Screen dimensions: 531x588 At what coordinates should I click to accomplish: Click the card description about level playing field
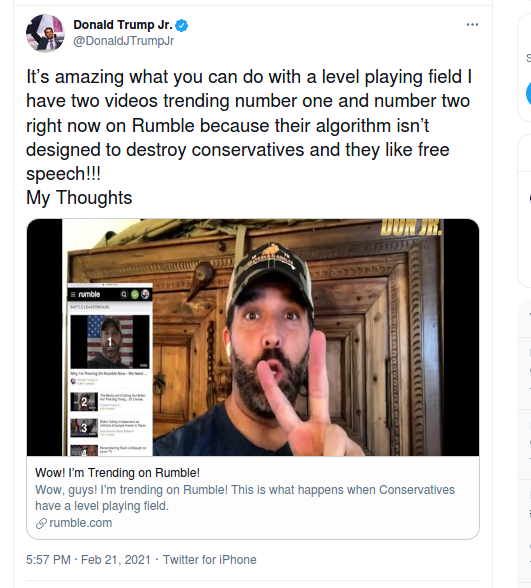pos(245,498)
